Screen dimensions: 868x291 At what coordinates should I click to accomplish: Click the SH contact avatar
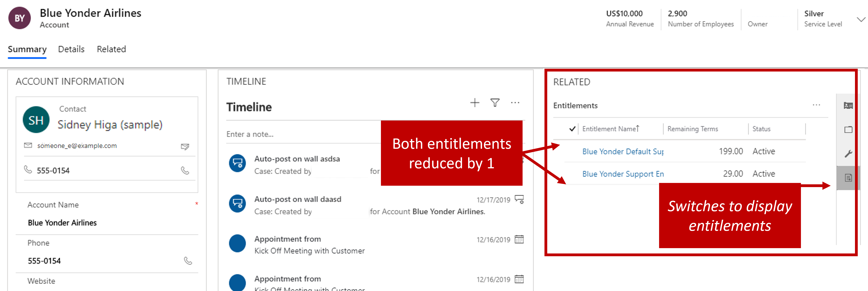coord(36,120)
